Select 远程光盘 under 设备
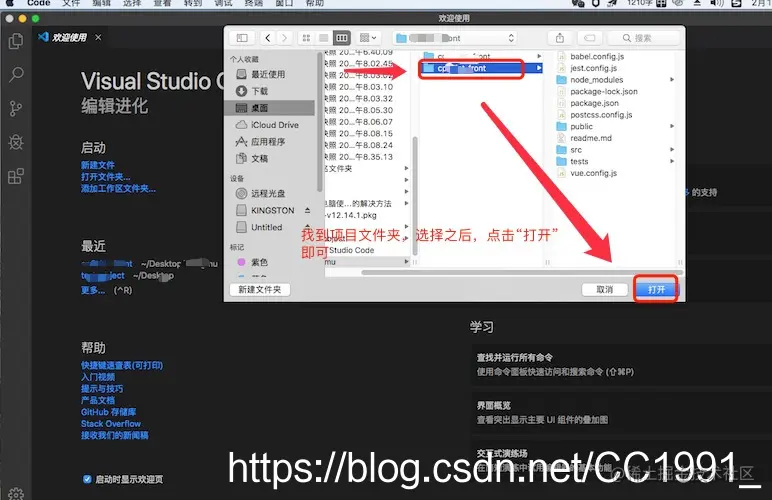The height and width of the screenshot is (500, 772). (269, 193)
